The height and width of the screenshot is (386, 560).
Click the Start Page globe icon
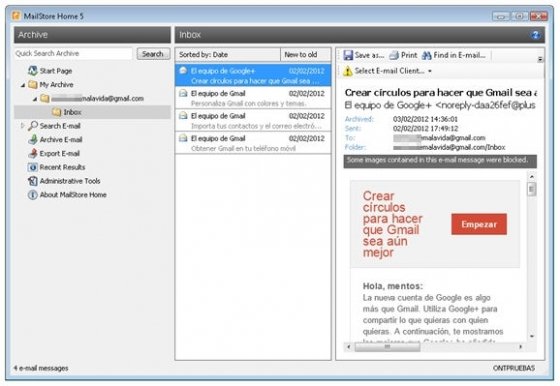[x=33, y=71]
